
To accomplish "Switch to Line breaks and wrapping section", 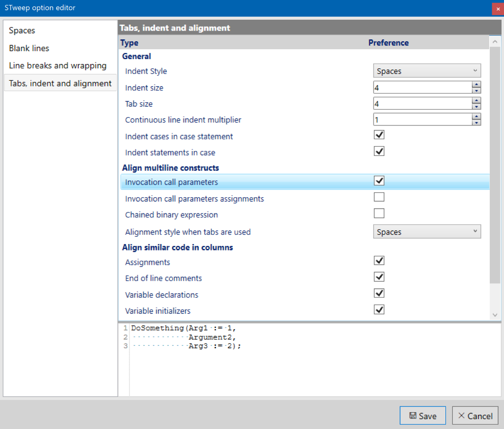I will 58,66.
